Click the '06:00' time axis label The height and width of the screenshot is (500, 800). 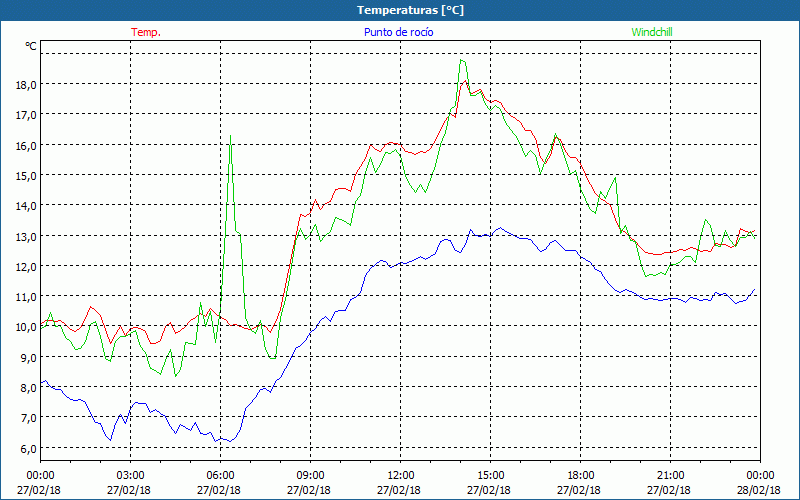tap(220, 476)
